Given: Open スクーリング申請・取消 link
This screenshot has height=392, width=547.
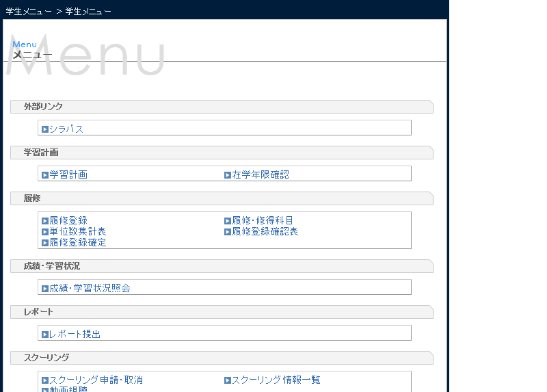Looking at the screenshot, I should pyautogui.click(x=96, y=380).
